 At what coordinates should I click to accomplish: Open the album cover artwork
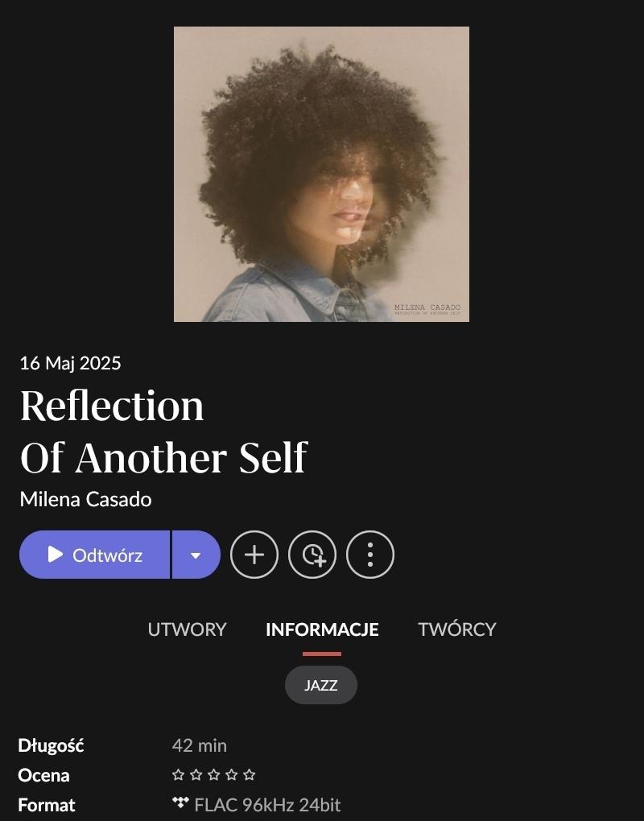point(321,174)
